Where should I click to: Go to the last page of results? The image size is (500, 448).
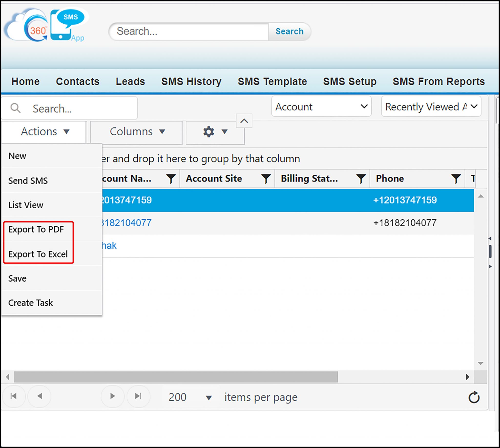point(138,396)
